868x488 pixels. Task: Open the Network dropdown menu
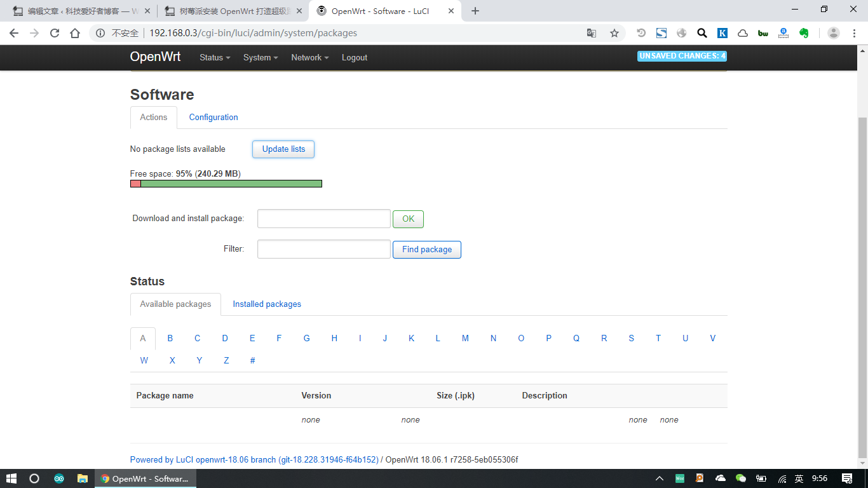(309, 58)
